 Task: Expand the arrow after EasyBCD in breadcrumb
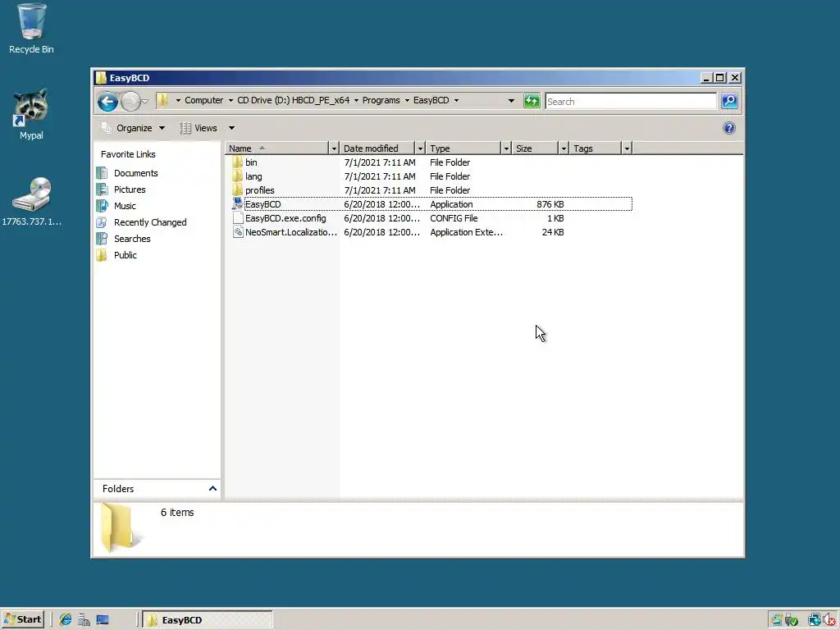click(x=456, y=101)
